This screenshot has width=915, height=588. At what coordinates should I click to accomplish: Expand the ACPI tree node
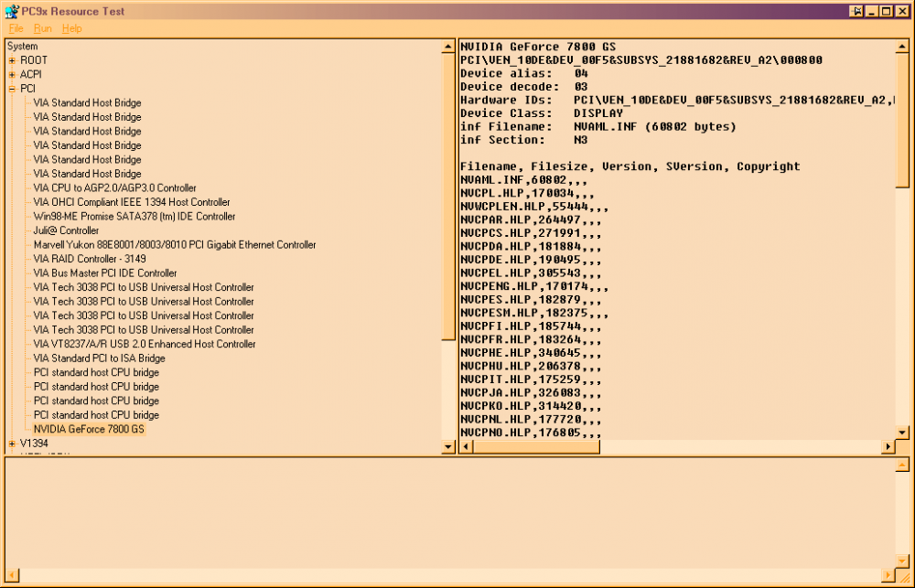(12, 74)
